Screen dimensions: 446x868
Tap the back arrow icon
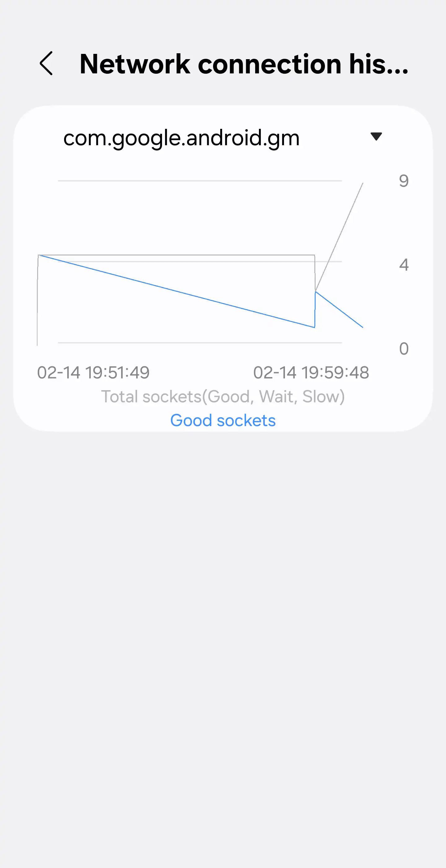(46, 63)
